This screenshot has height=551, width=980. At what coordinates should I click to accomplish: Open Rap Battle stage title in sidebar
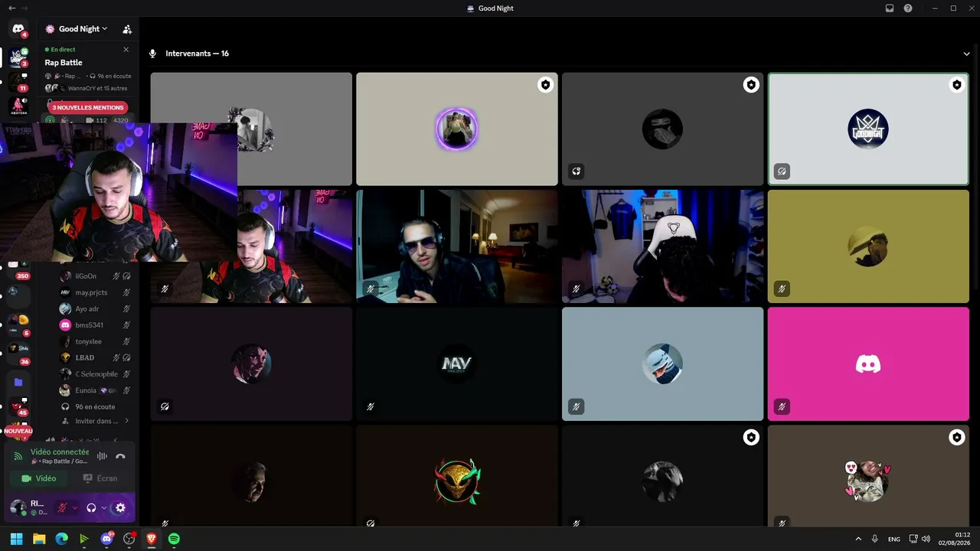click(64, 63)
